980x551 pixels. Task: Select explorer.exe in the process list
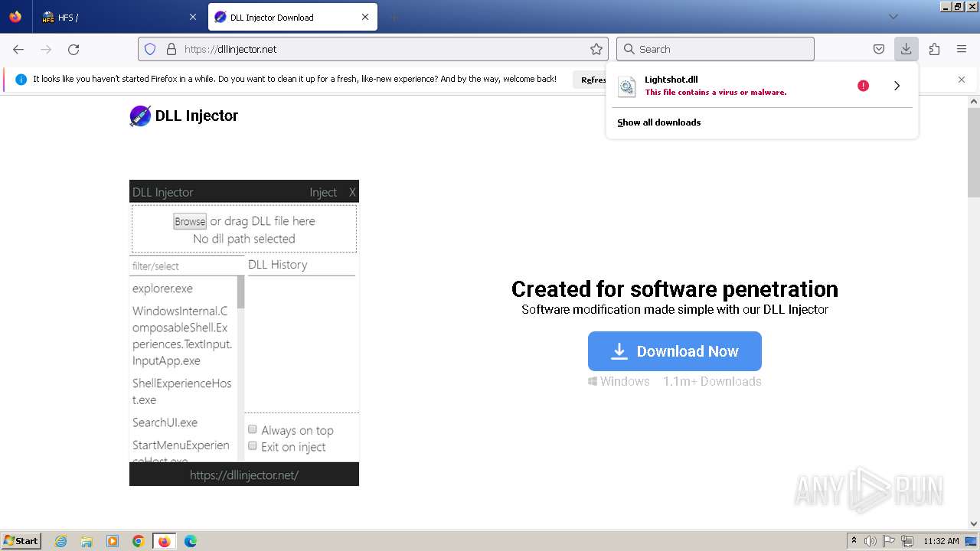click(x=162, y=289)
